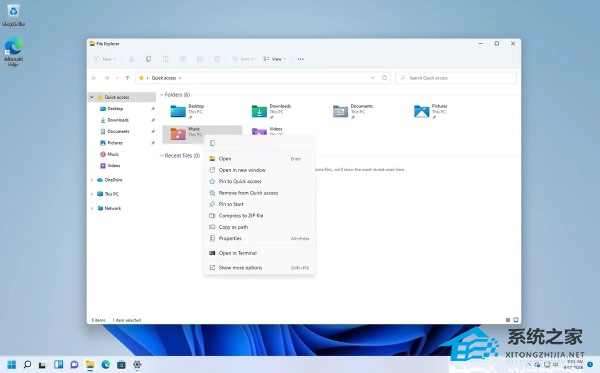This screenshot has width=600, height=373.
Task: Select the Microsoft Edge desktop shortcut
Action: 13,52
